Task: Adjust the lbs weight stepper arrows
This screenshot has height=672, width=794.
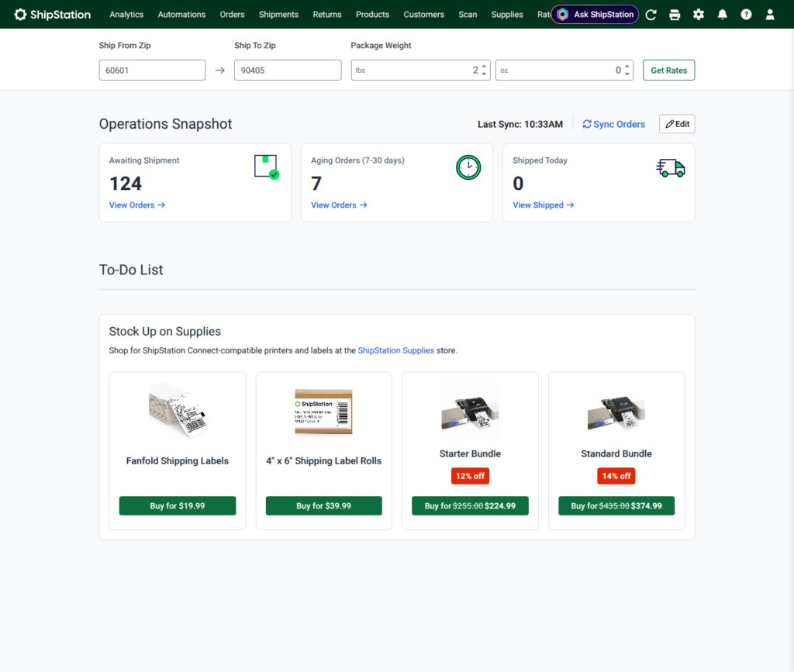Action: click(484, 71)
